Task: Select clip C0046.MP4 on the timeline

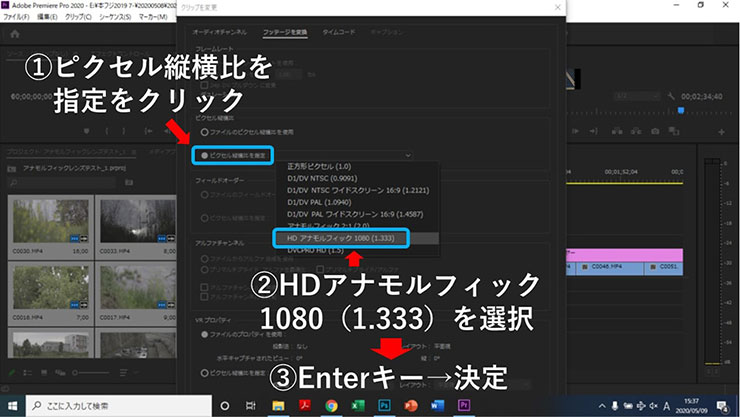Action: 611,267
